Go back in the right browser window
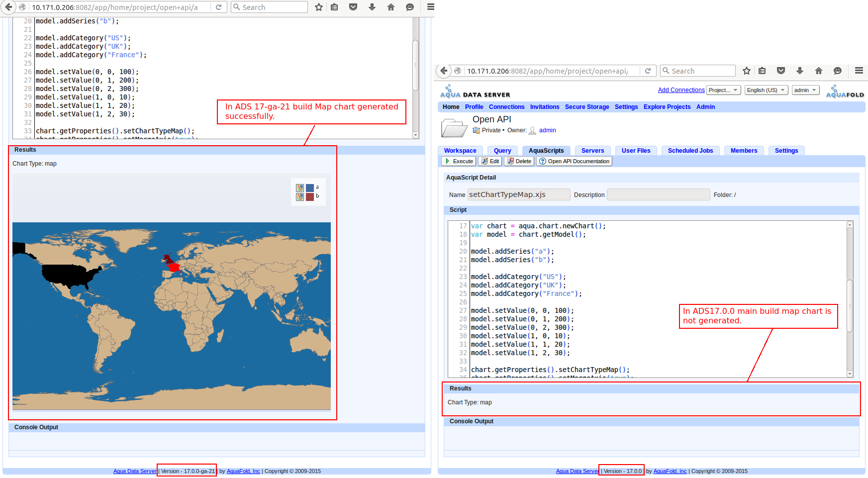 coord(444,71)
